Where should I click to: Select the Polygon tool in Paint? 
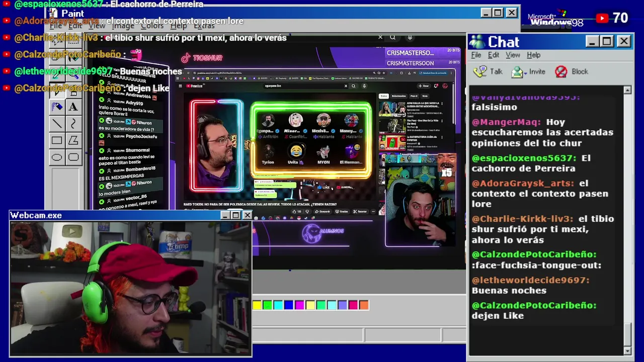[73, 140]
